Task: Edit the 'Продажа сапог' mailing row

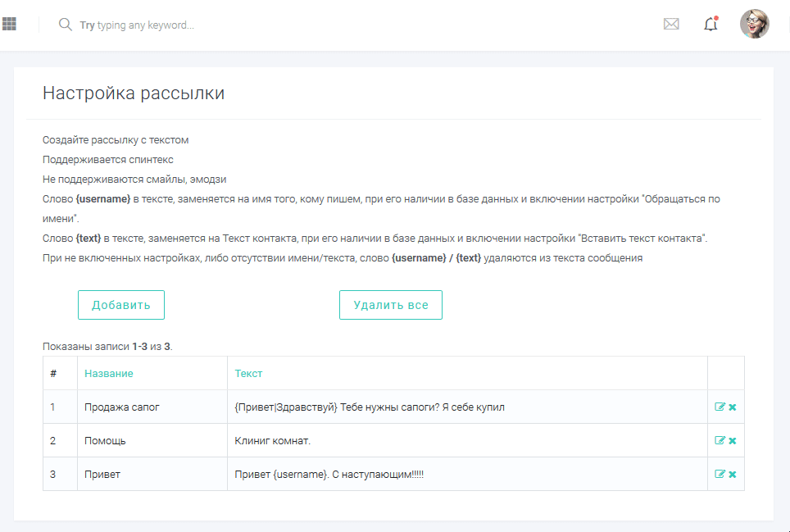Action: [720, 407]
